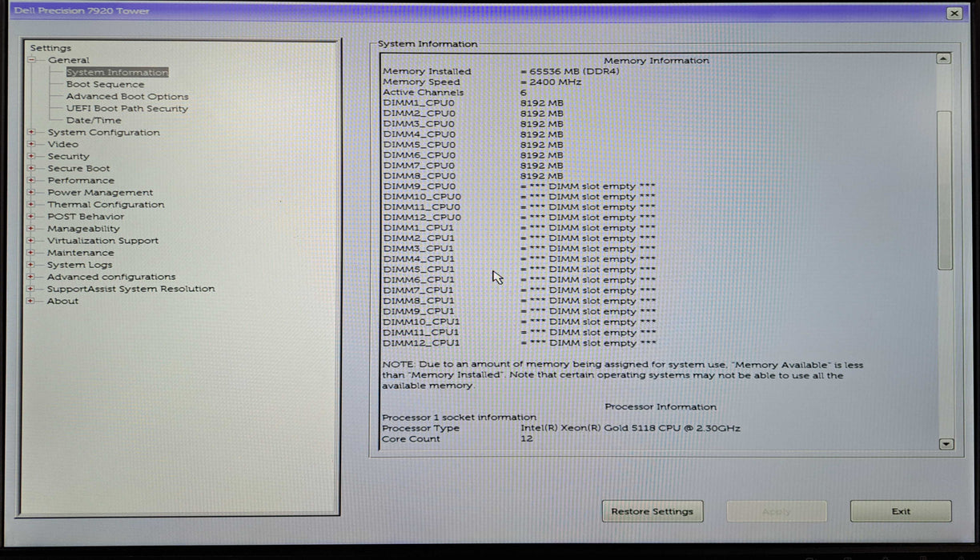The image size is (980, 560).
Task: Close the BIOS setup window
Action: (954, 14)
